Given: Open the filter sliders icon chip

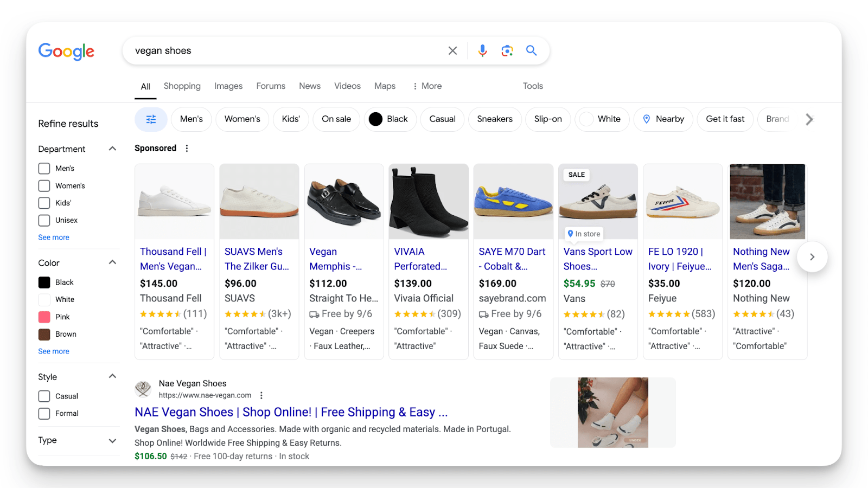Looking at the screenshot, I should pyautogui.click(x=151, y=119).
